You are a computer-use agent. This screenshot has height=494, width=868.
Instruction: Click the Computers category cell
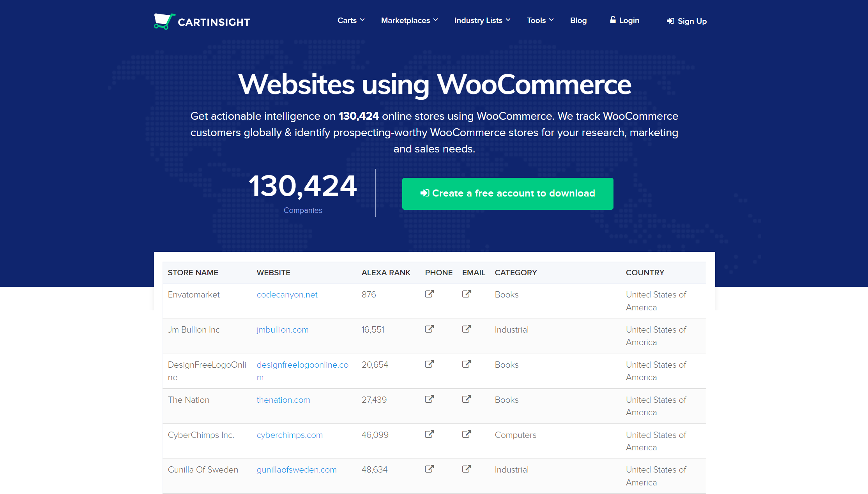515,435
